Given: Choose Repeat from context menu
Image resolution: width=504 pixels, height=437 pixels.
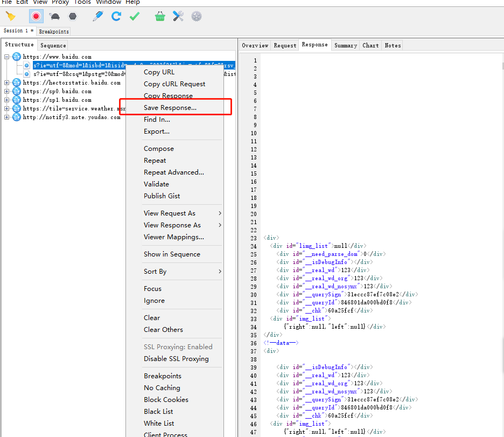Looking at the screenshot, I should 174,161.
